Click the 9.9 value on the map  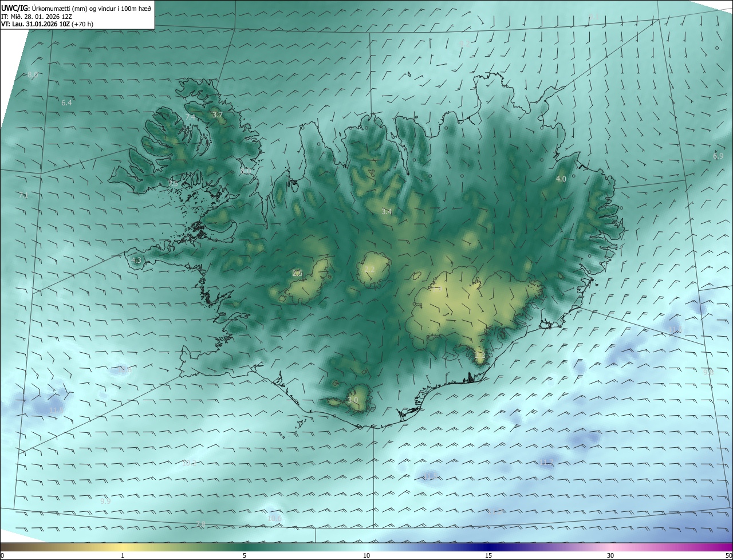click(x=105, y=501)
